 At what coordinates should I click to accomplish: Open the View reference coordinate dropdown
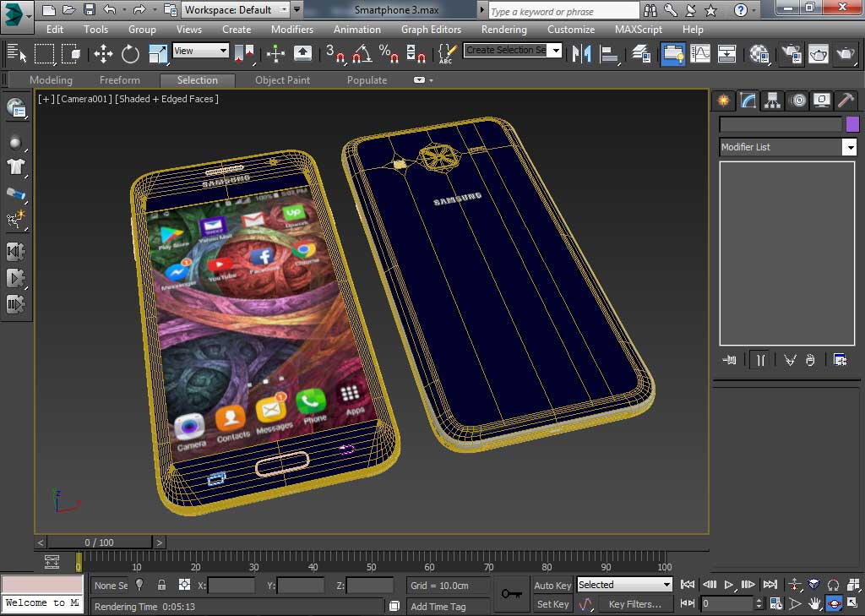click(200, 51)
